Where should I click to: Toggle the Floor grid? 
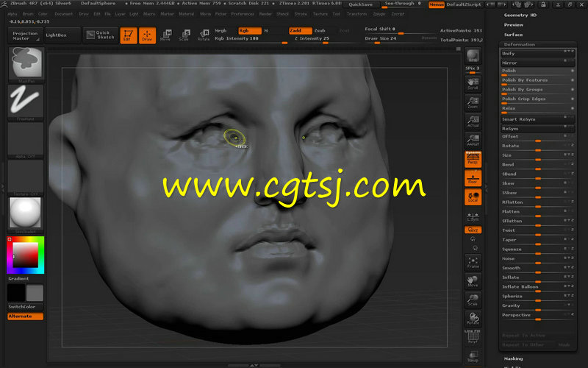click(473, 178)
